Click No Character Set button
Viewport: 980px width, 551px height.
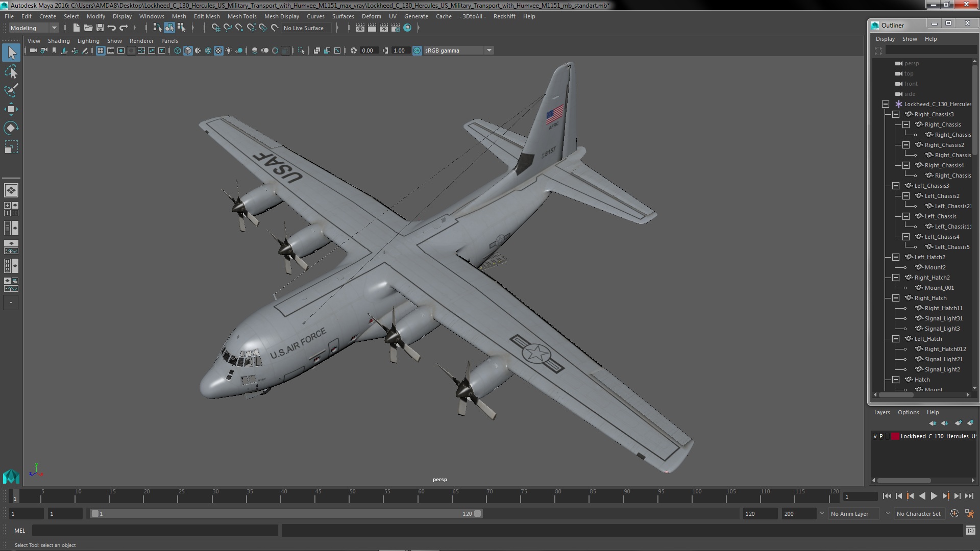919,514
